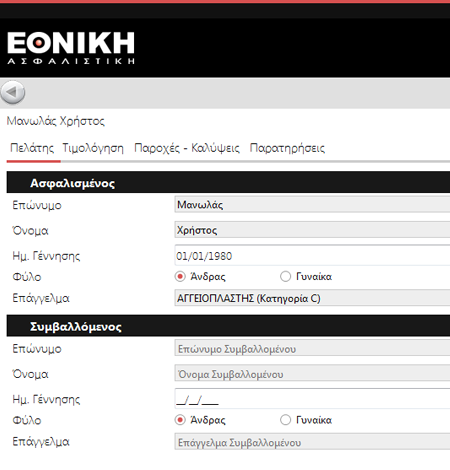The image size is (450, 470).
Task: Click the Ethniki Asfalistiki logo
Action: [x=71, y=48]
